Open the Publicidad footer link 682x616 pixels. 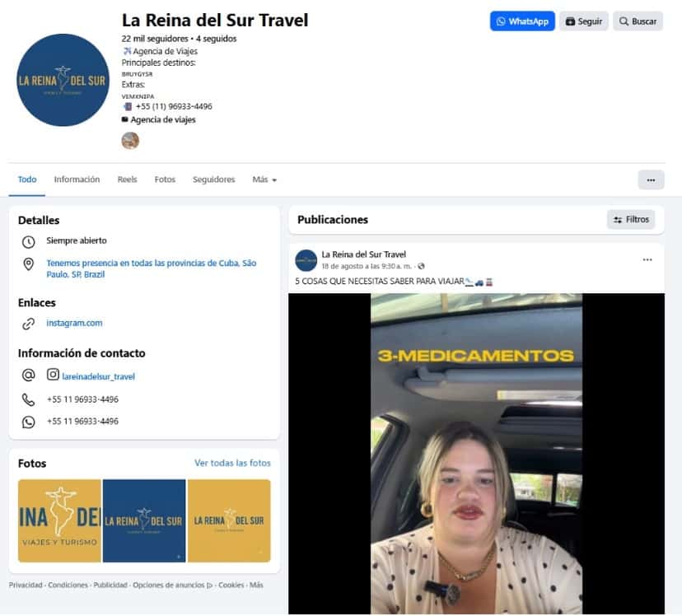(x=110, y=586)
